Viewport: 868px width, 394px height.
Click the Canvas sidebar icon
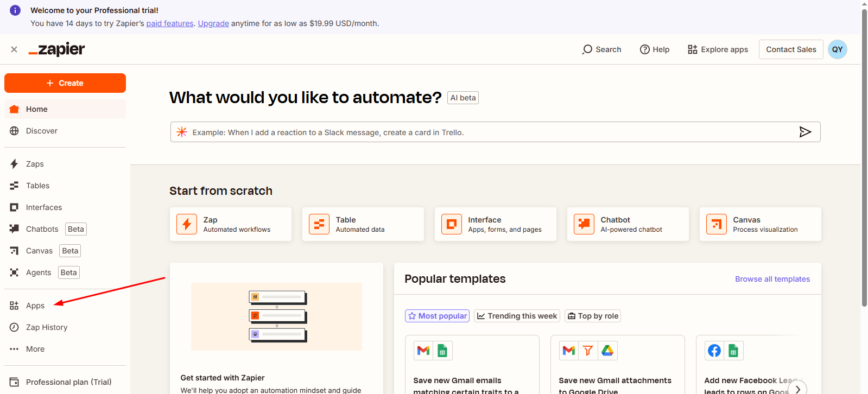tap(14, 251)
